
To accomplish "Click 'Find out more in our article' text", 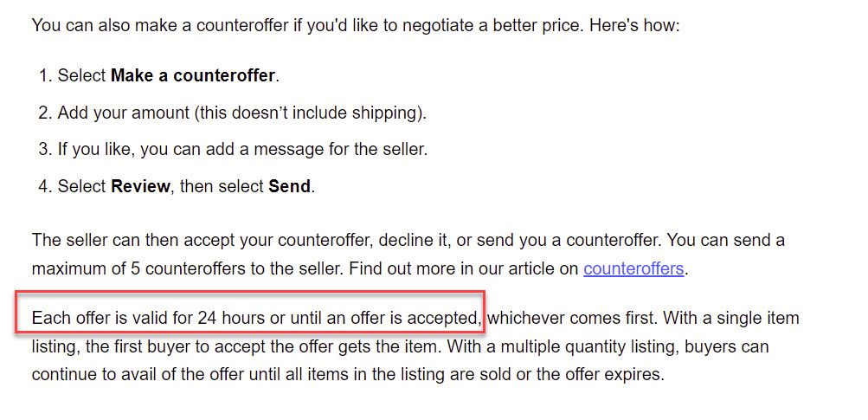I will (x=465, y=269).
